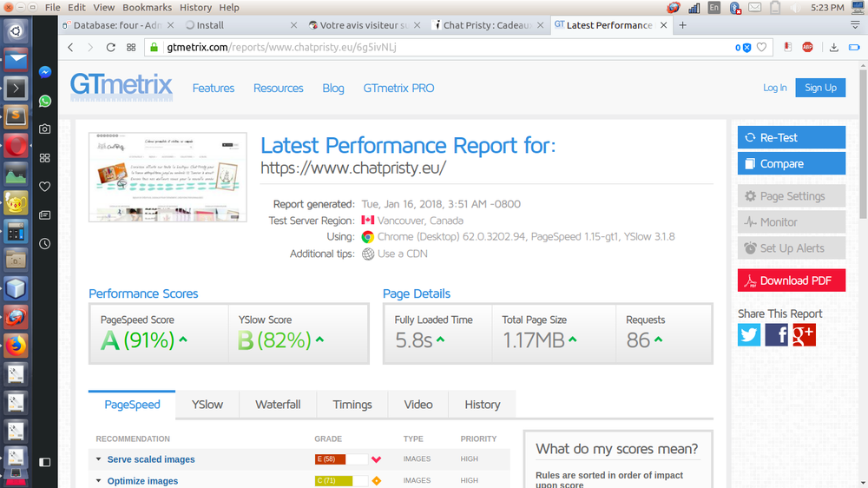868x488 pixels.
Task: Launch Firefox from the Ubuntu dock
Action: (x=16, y=346)
